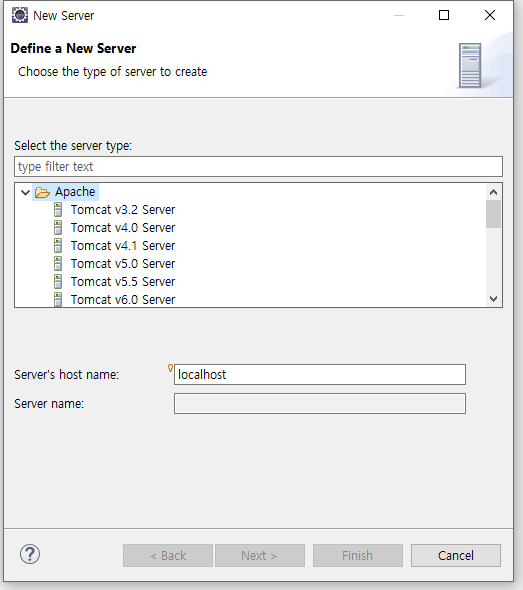Viewport: 523px width, 590px height.
Task: Pick Tomcat v5.0 Server entry
Action: [123, 264]
